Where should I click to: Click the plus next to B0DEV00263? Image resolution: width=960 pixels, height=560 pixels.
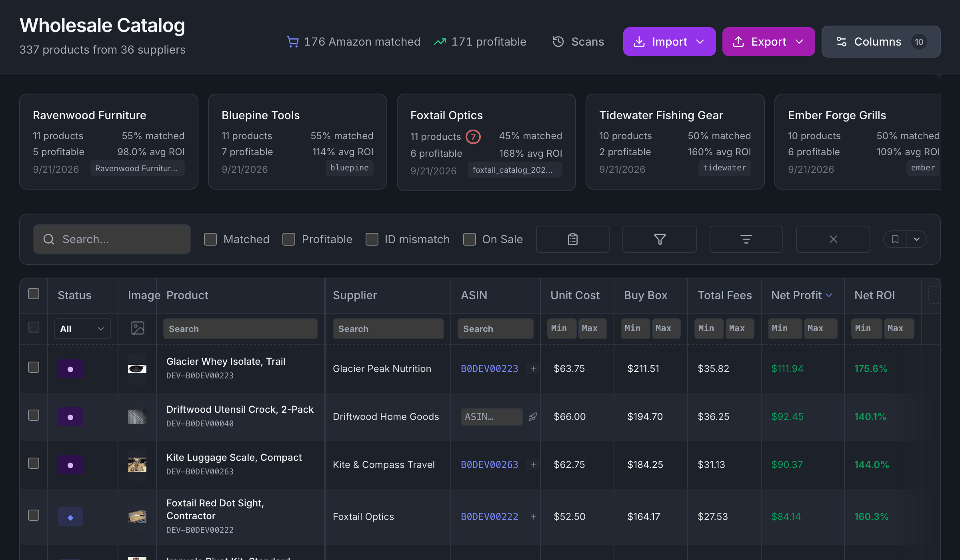[533, 465]
